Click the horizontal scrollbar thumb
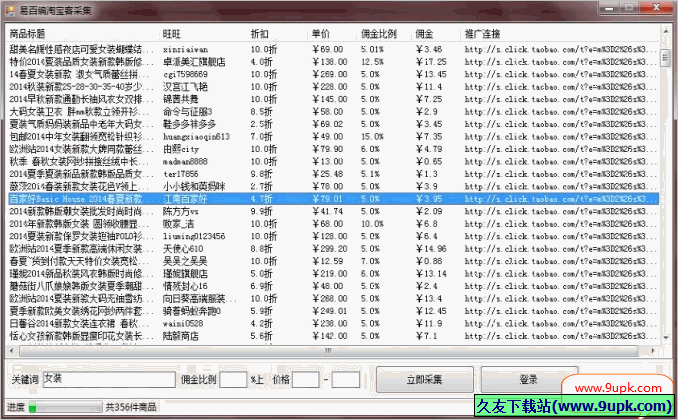 (329, 351)
